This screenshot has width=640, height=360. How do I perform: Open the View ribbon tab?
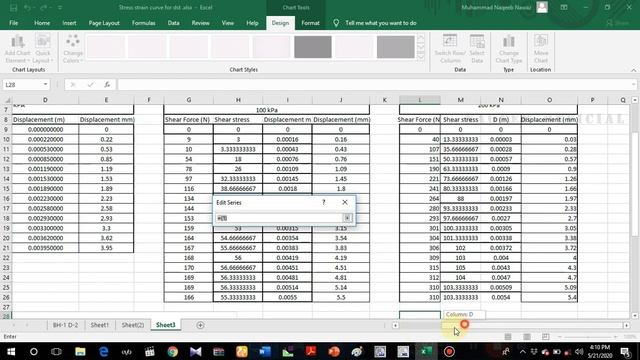coord(228,23)
